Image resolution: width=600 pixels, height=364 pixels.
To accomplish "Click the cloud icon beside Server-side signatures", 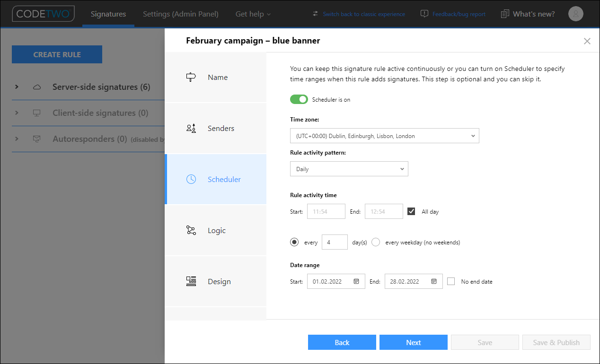I will coord(37,87).
